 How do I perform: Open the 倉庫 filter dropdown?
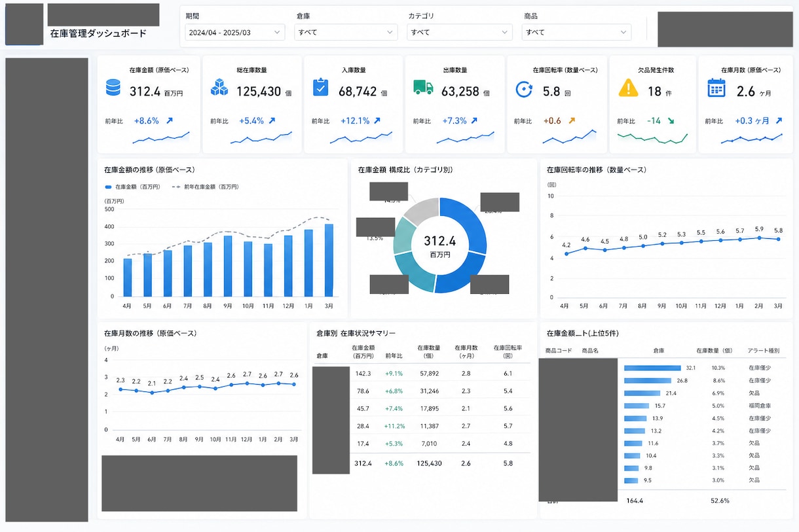pyautogui.click(x=346, y=32)
